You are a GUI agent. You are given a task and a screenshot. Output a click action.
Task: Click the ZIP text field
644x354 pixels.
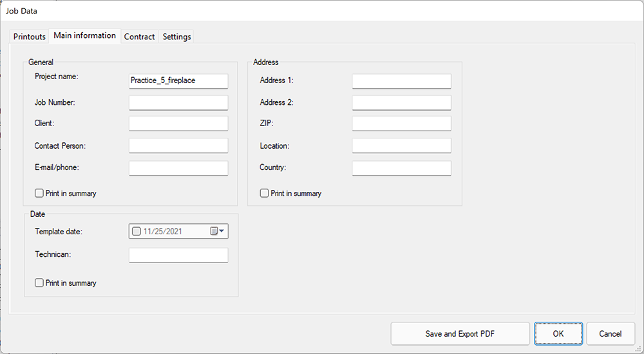(401, 124)
